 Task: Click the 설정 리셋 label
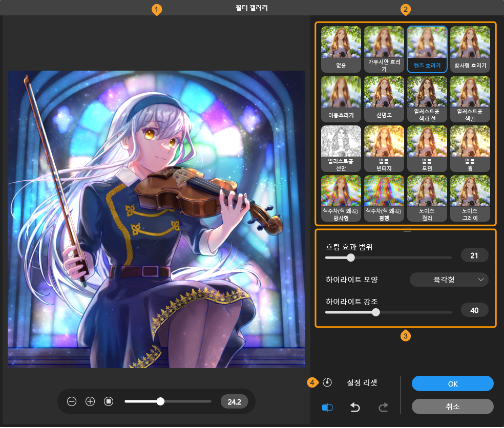tap(362, 382)
